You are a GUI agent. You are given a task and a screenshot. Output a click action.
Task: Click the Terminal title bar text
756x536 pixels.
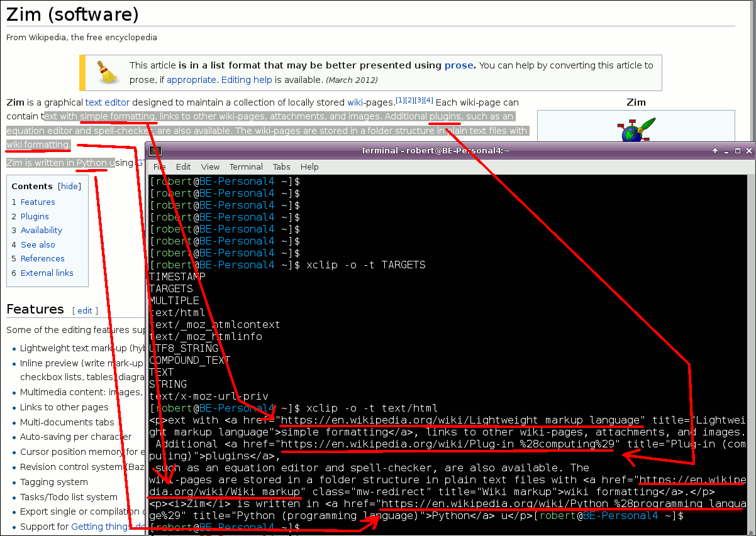435,151
